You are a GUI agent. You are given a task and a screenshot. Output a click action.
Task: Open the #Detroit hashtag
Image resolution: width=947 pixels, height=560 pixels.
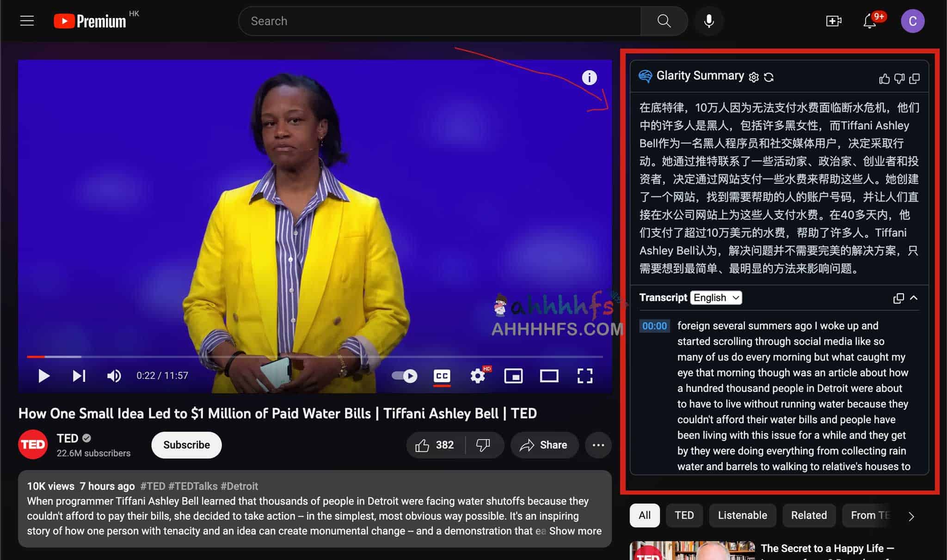[239, 486]
